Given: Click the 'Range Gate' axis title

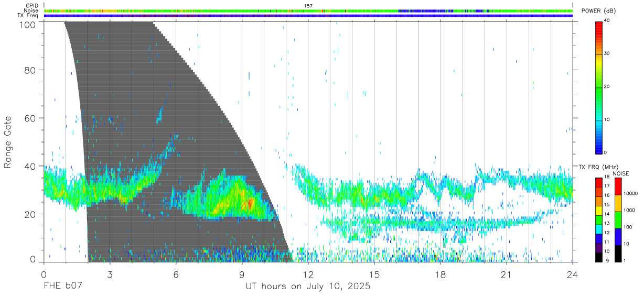Looking at the screenshot, I should [x=8, y=141].
